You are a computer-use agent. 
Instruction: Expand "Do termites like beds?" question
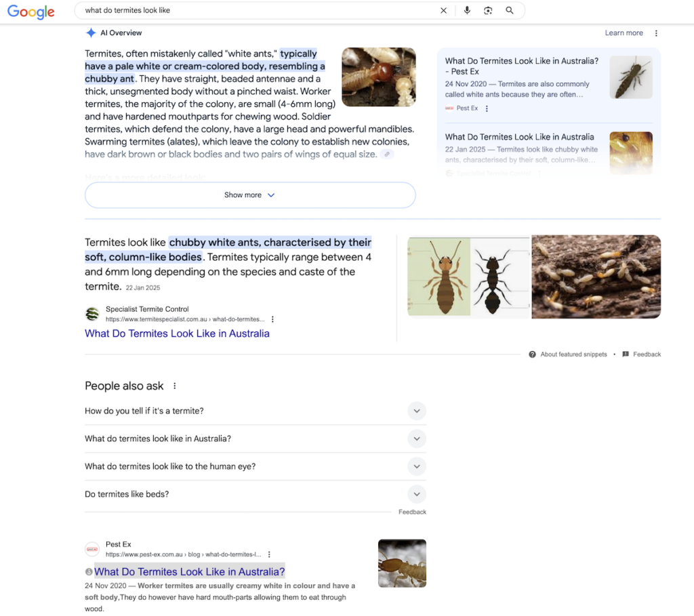(x=256, y=494)
